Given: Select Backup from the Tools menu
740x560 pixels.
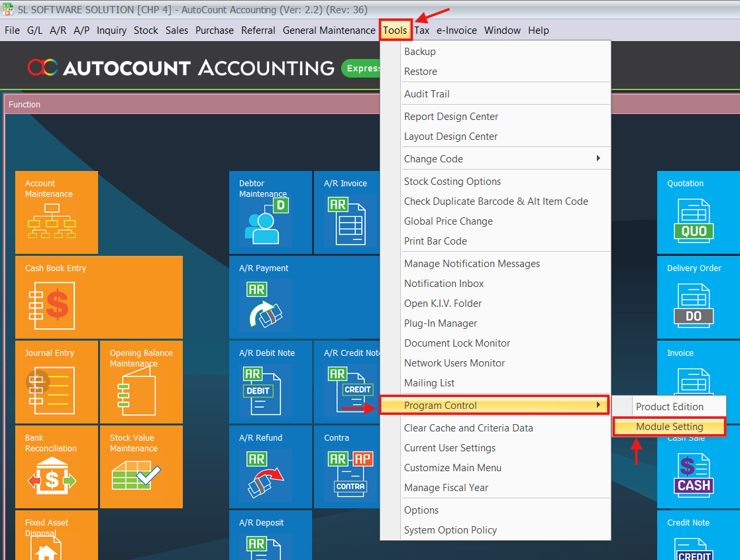Looking at the screenshot, I should click(x=419, y=51).
